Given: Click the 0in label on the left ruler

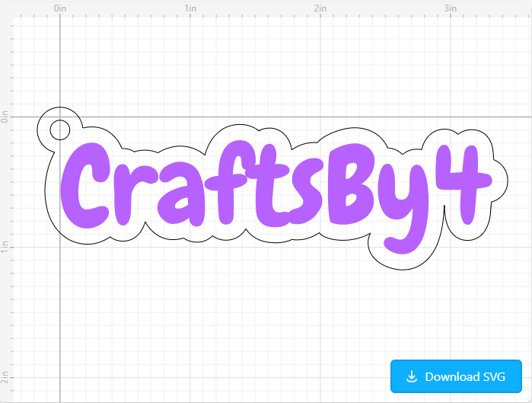Looking at the screenshot, I should 6,117.
